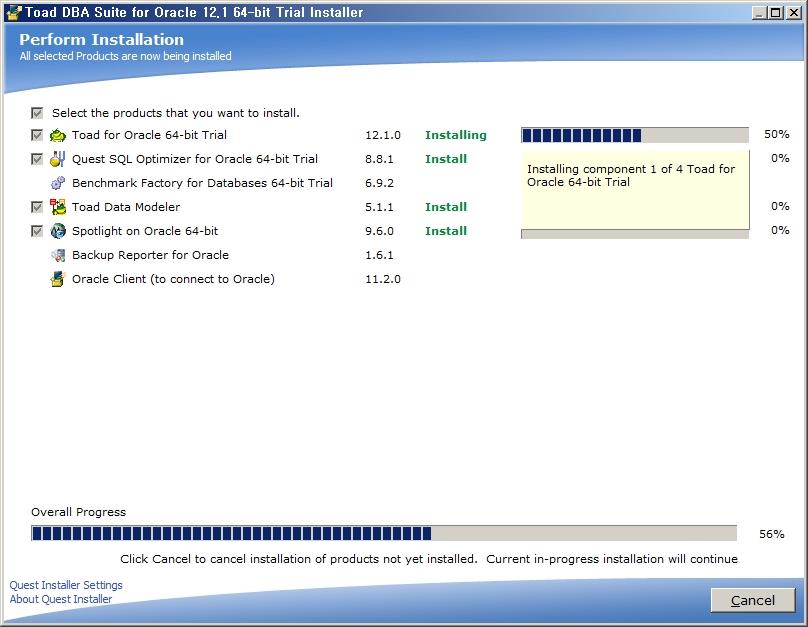Click the Oracle Client icon
Image resolution: width=808 pixels, height=627 pixels.
[x=58, y=279]
